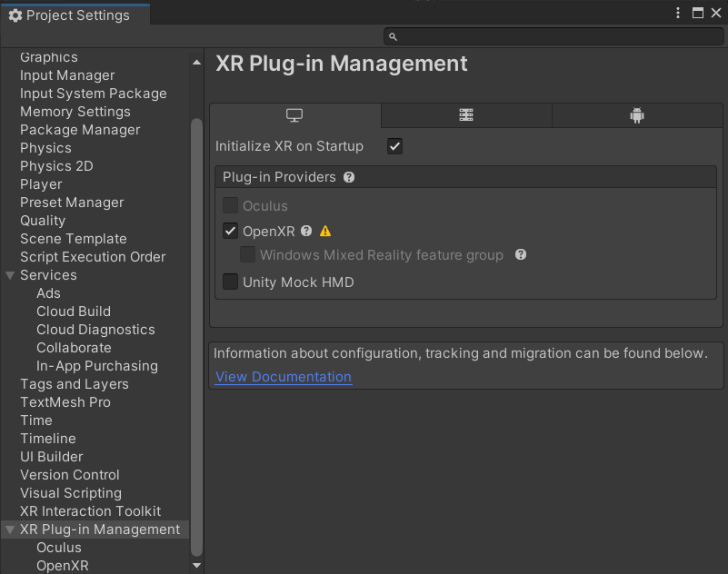Open Collaborate settings
This screenshot has width=728, height=574.
(x=74, y=348)
